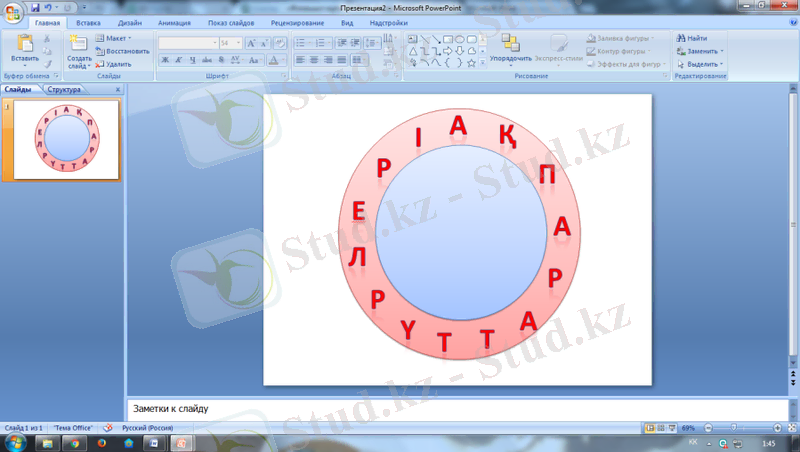The image size is (800, 452).
Task: Expand the Select (Выделить) dropdown
Action: [722, 64]
